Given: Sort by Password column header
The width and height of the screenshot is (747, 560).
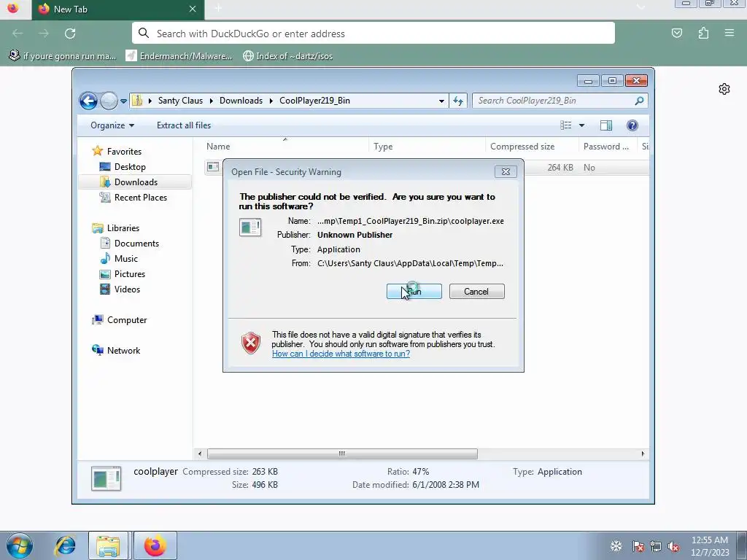Looking at the screenshot, I should (x=608, y=146).
